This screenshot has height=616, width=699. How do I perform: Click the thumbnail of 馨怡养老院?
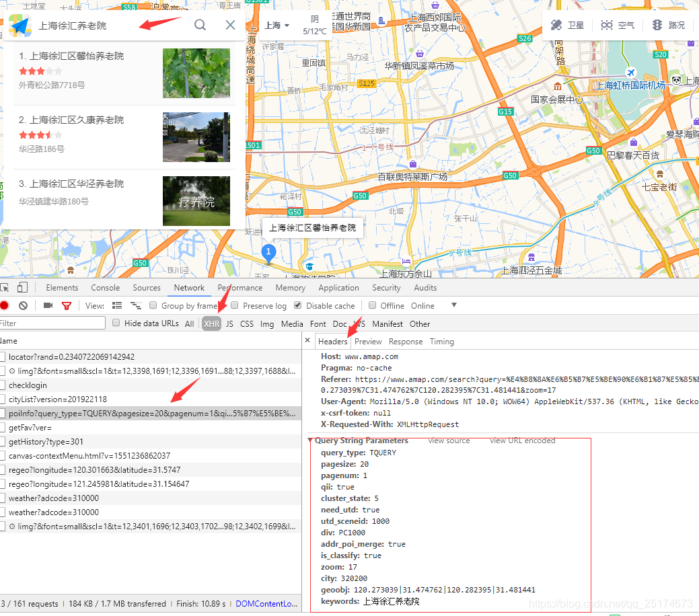196,73
